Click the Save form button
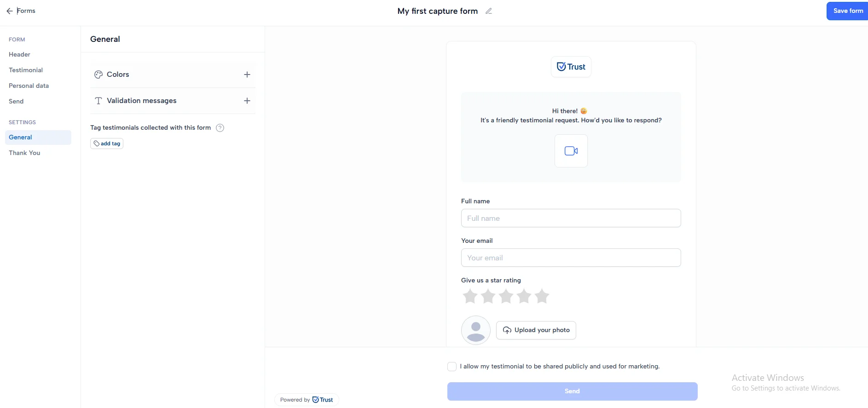This screenshot has width=868, height=408. (x=847, y=11)
